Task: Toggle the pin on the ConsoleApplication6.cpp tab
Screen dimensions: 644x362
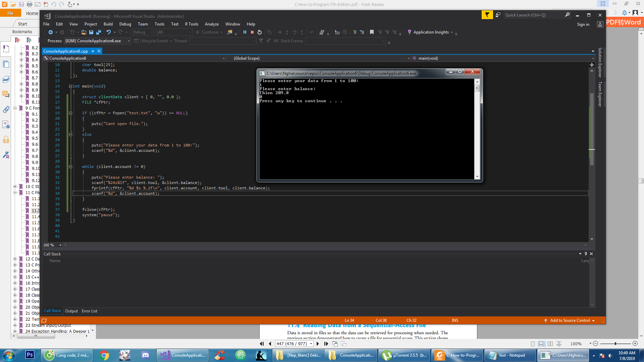Action: 93,51
